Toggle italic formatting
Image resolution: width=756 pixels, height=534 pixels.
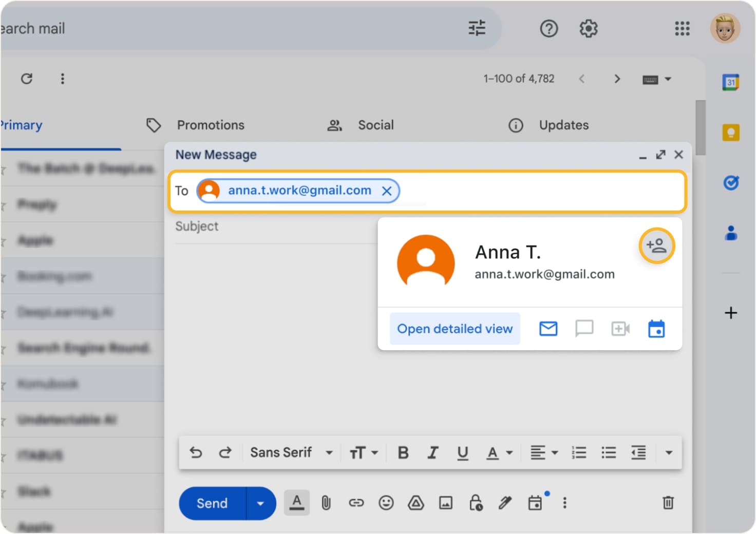point(432,452)
